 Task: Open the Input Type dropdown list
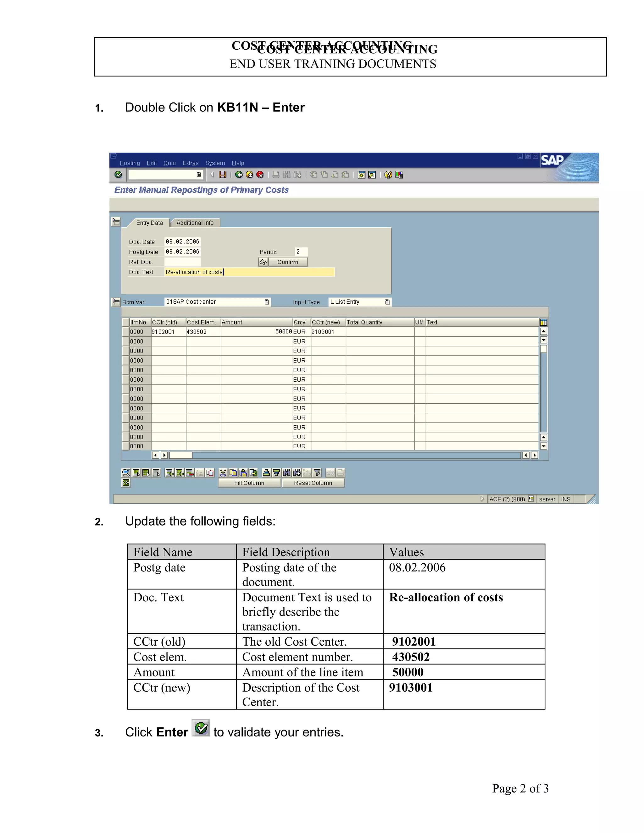click(x=387, y=302)
